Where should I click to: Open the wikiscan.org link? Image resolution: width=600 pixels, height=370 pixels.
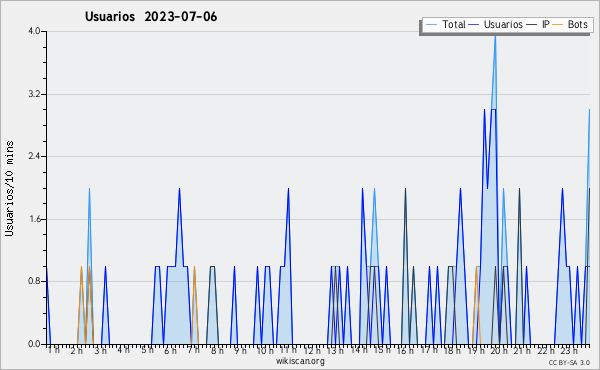tap(300, 361)
